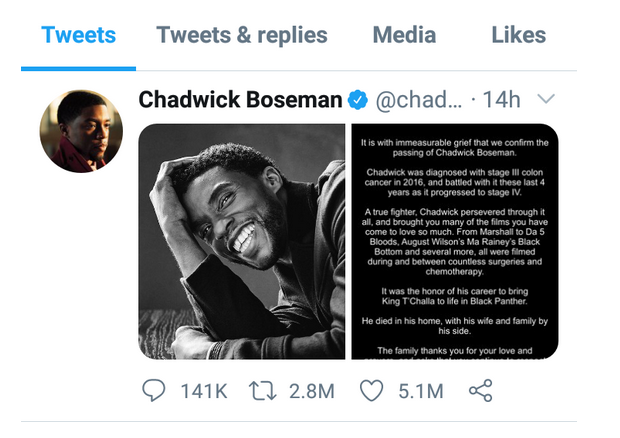Screen dimensions: 620x438
Task: Click empty space below the avatar to open tweet
Action: click(x=81, y=277)
